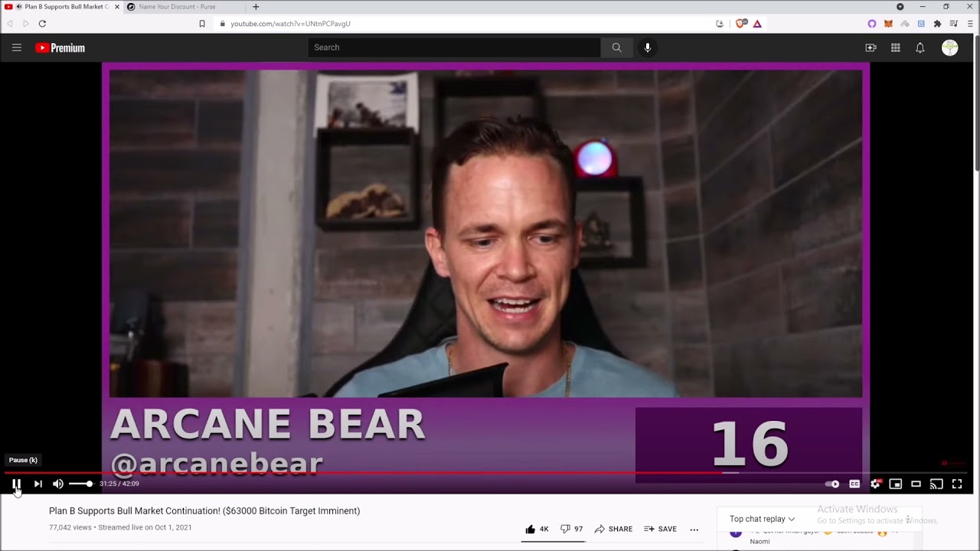Expand the Top chat replay dropdown
This screenshot has height=551, width=980.
click(x=762, y=519)
